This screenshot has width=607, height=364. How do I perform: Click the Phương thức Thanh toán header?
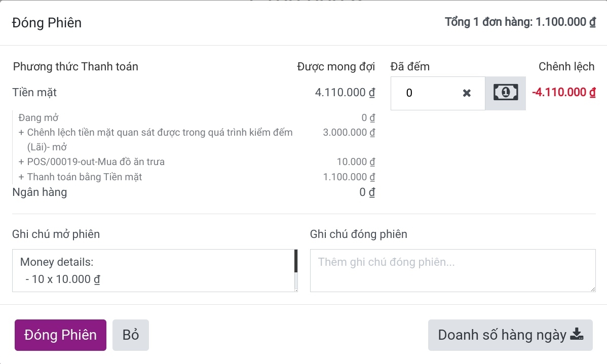tap(75, 66)
